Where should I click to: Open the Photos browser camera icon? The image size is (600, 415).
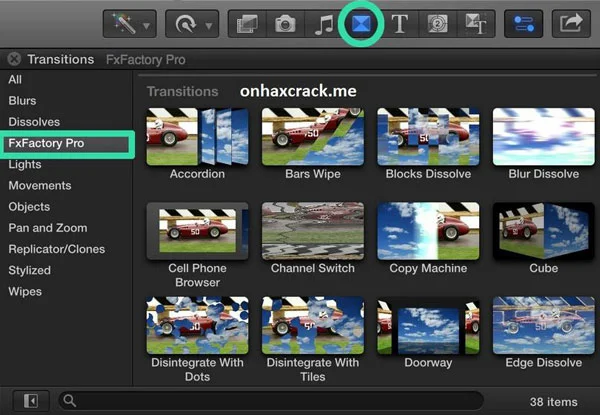coord(285,24)
